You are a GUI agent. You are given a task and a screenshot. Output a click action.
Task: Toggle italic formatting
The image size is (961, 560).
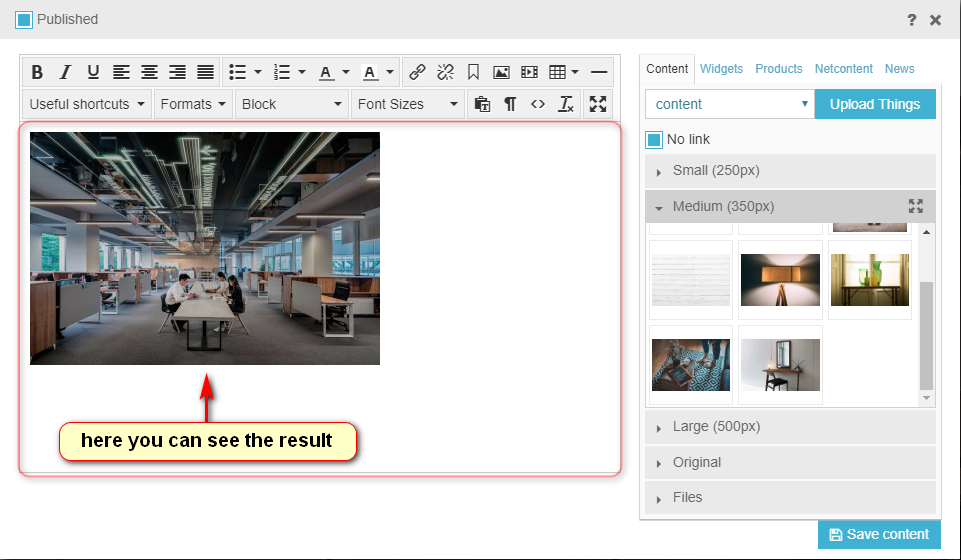click(65, 72)
